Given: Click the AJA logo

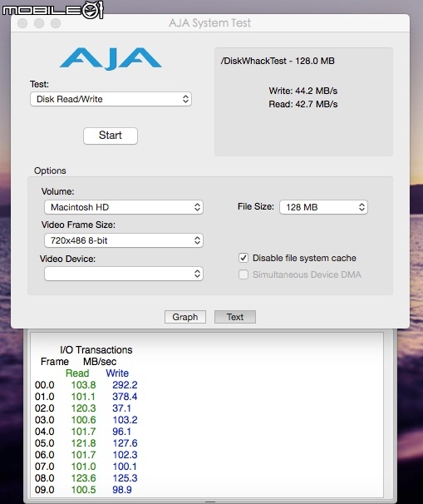Looking at the screenshot, I should click(111, 59).
